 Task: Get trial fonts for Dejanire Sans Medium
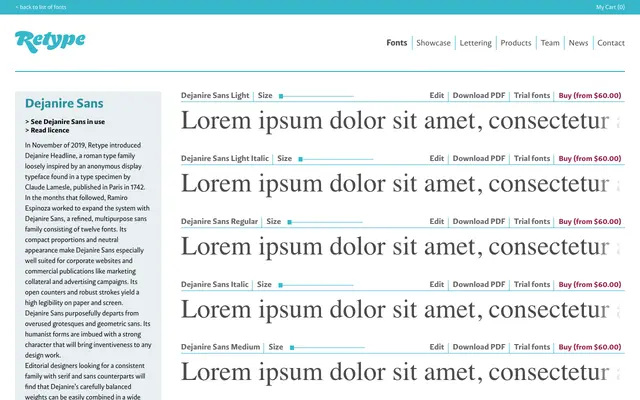point(532,347)
